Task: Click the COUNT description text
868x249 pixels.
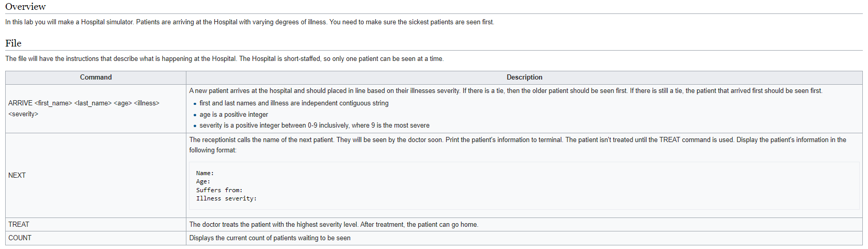Action: point(270,238)
